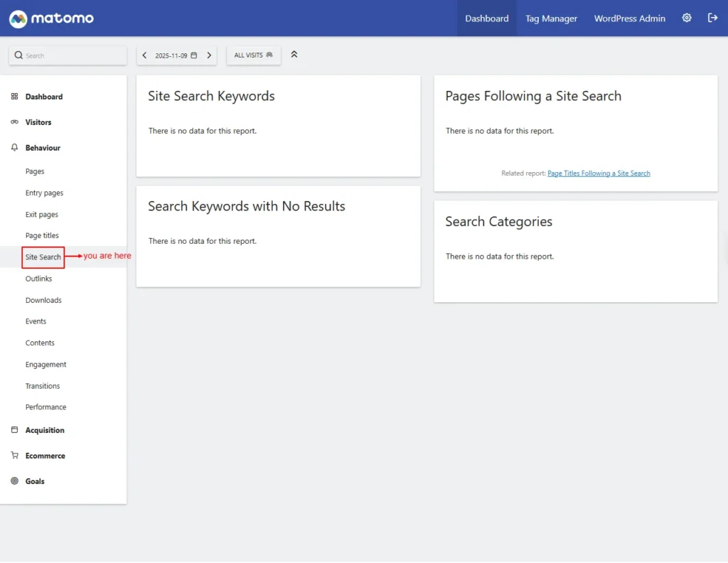
Task: Click the double chevron collapse icon
Action: click(294, 55)
